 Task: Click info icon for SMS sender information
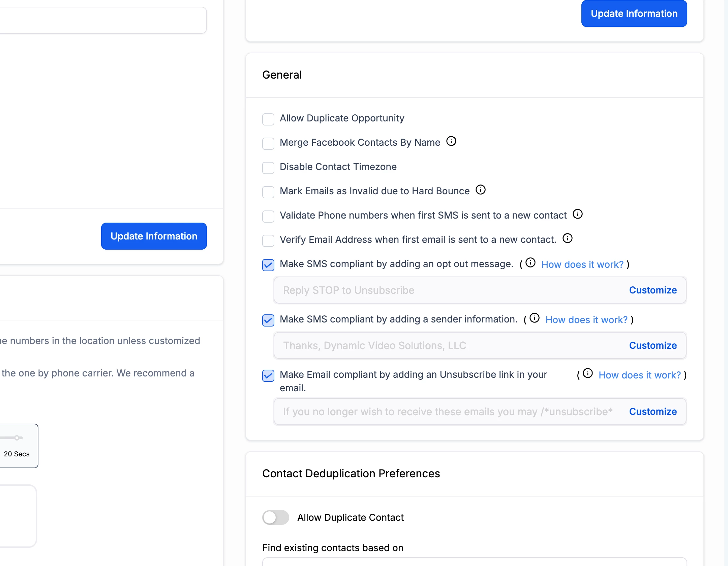click(534, 318)
